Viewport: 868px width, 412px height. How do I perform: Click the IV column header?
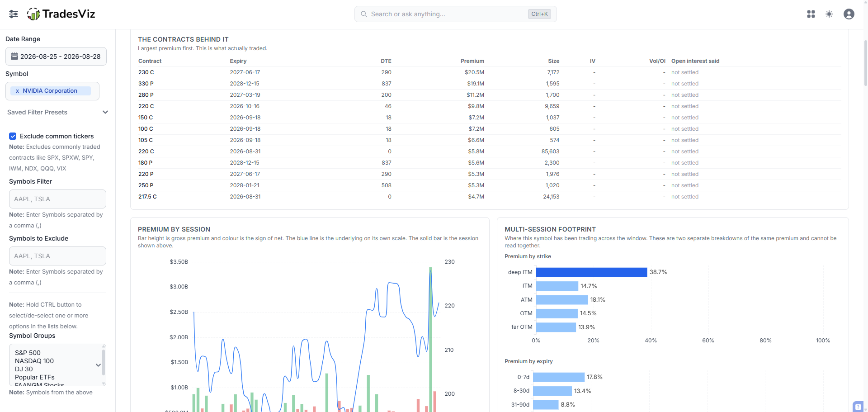click(x=593, y=61)
